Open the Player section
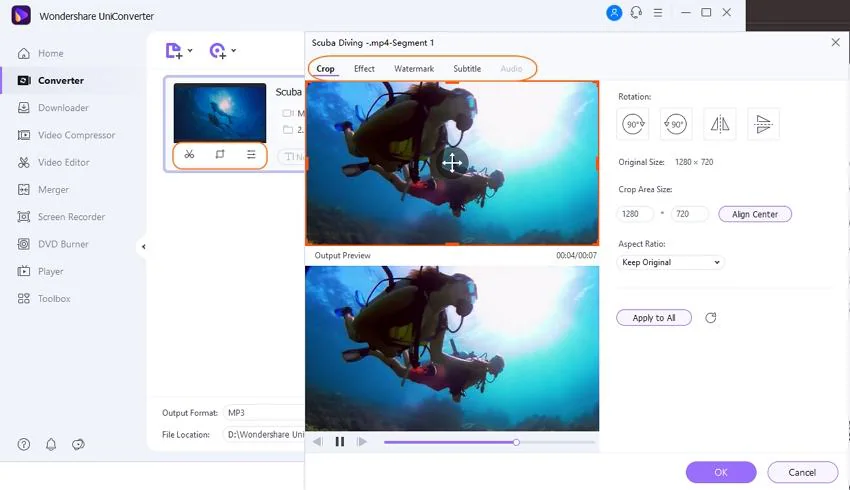The height and width of the screenshot is (490, 850). tap(40, 271)
